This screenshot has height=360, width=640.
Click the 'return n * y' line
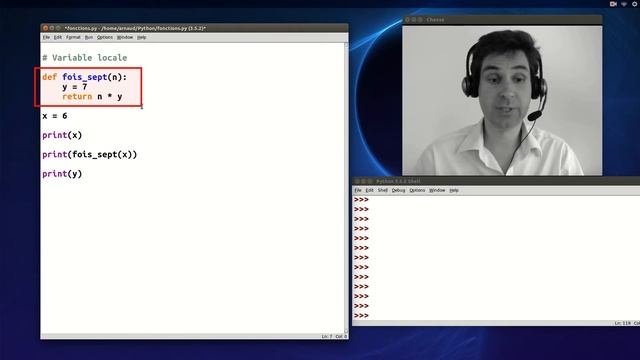pyautogui.click(x=92, y=97)
